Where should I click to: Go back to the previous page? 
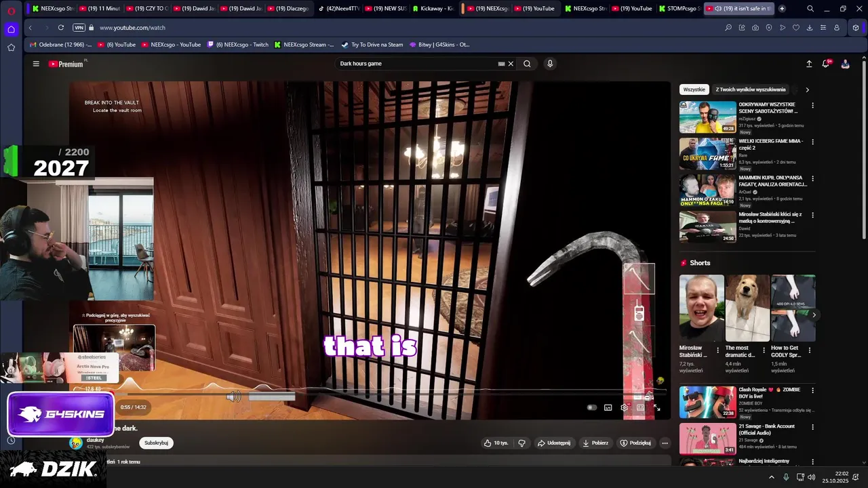30,28
